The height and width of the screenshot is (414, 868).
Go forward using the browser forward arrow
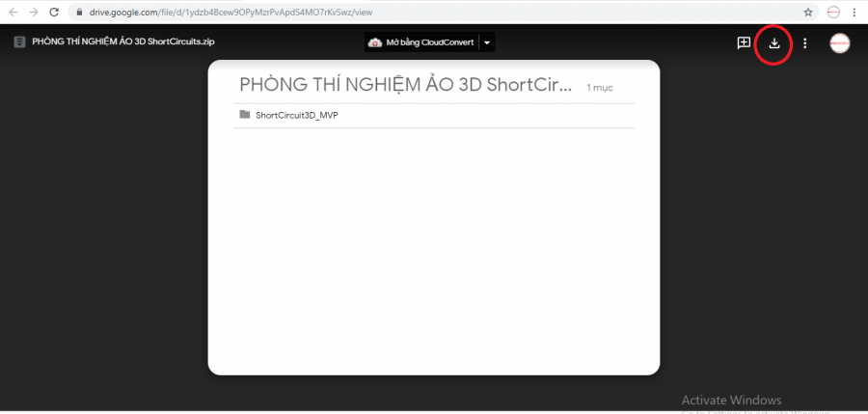click(x=33, y=13)
